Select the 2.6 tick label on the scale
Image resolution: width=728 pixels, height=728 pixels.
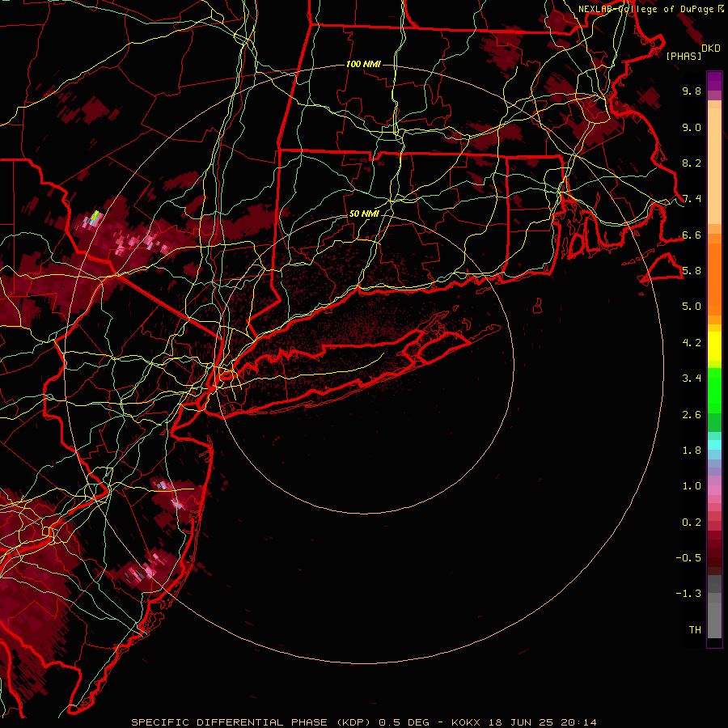point(692,415)
